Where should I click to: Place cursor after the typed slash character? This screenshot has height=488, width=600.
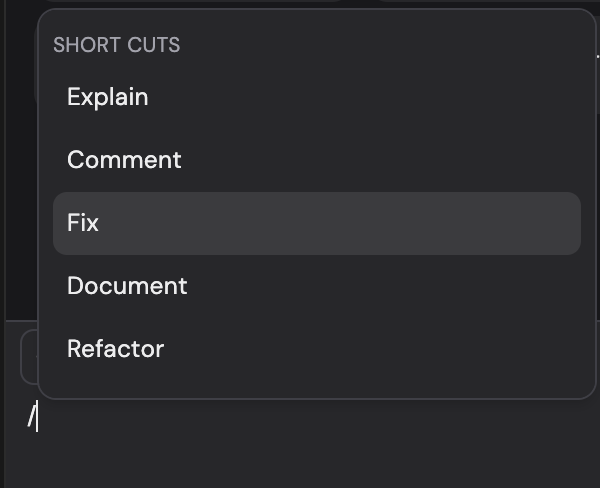tap(38, 418)
